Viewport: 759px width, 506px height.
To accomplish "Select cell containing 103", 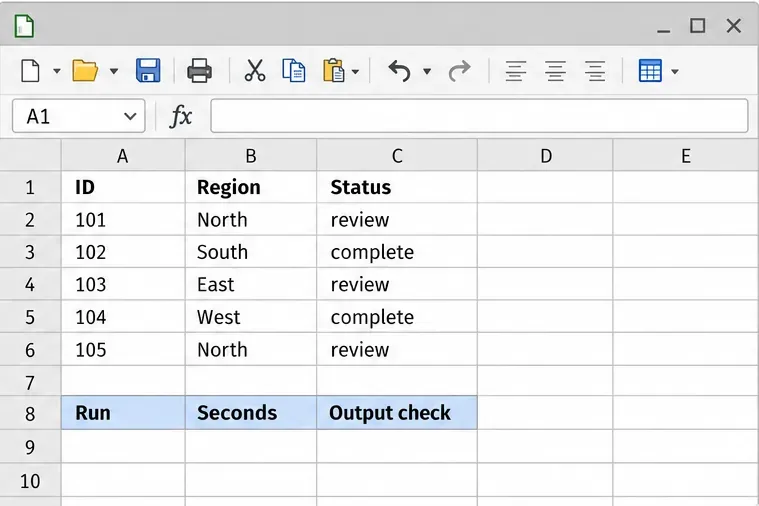I will pos(123,284).
